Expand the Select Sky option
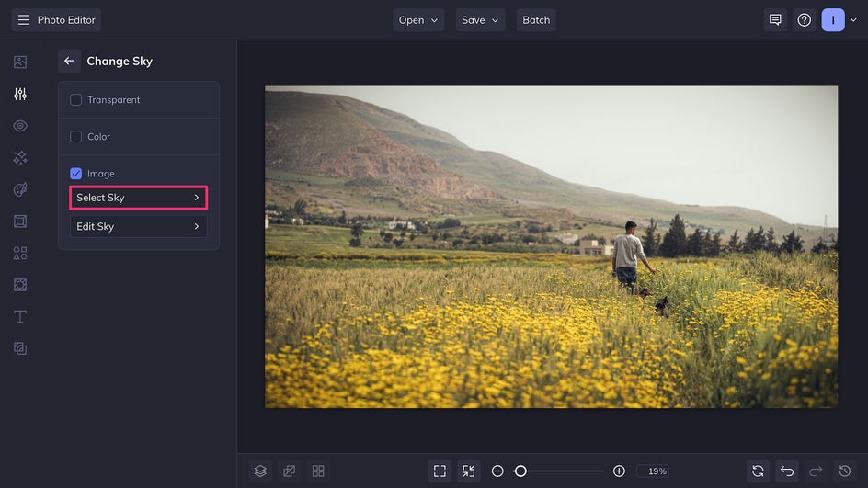This screenshot has width=868, height=488. coord(139,198)
